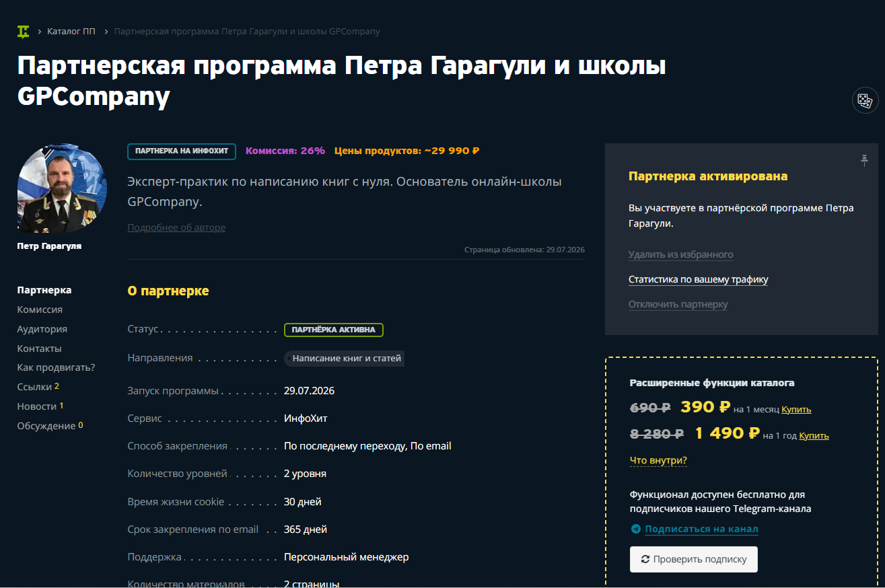Open the Как продвигать? section
This screenshot has width=885, height=588.
pos(56,367)
